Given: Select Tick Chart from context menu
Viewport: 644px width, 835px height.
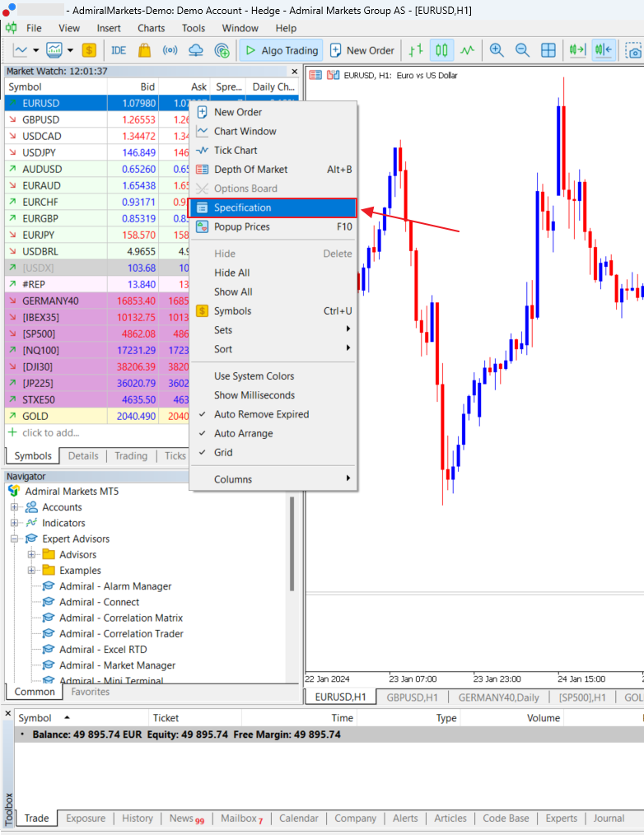Looking at the screenshot, I should [x=273, y=150].
